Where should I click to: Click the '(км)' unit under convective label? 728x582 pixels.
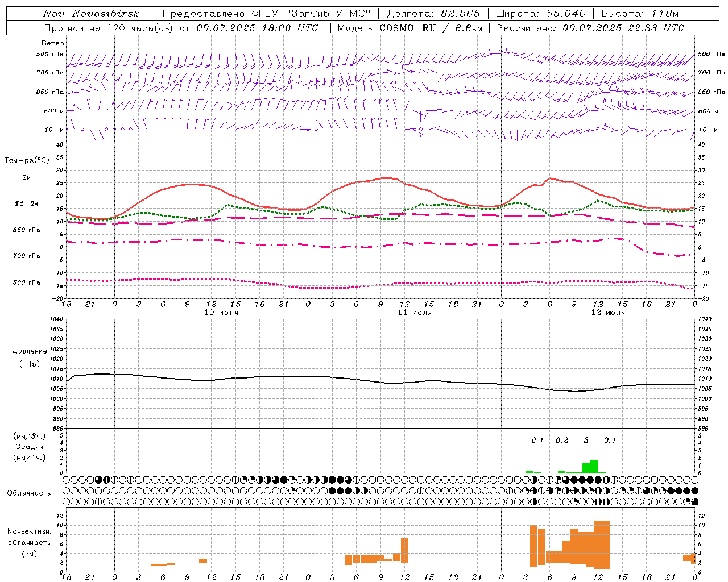[30, 554]
